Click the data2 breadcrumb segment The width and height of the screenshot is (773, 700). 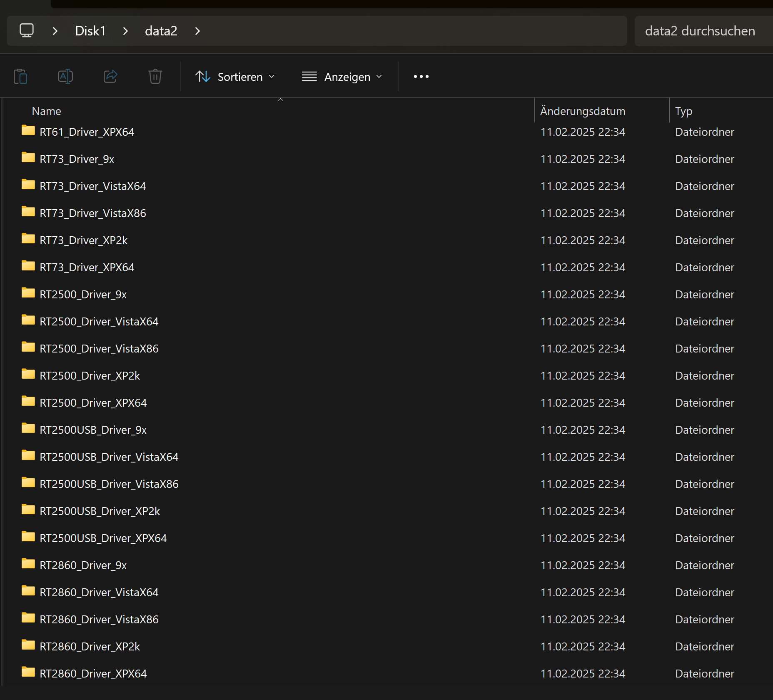tap(161, 31)
